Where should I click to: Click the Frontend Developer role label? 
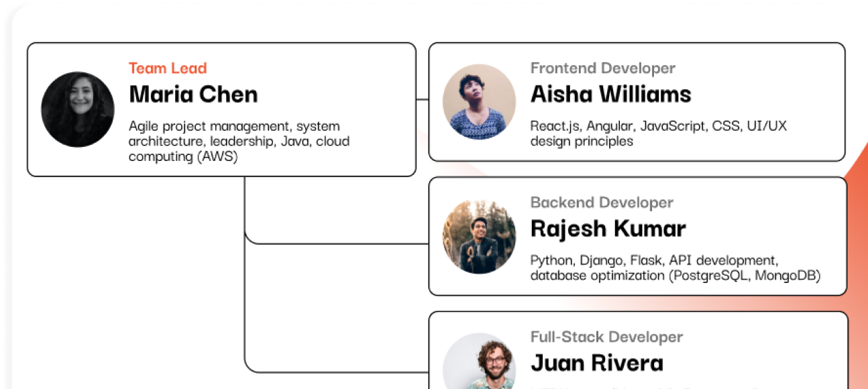tap(602, 68)
